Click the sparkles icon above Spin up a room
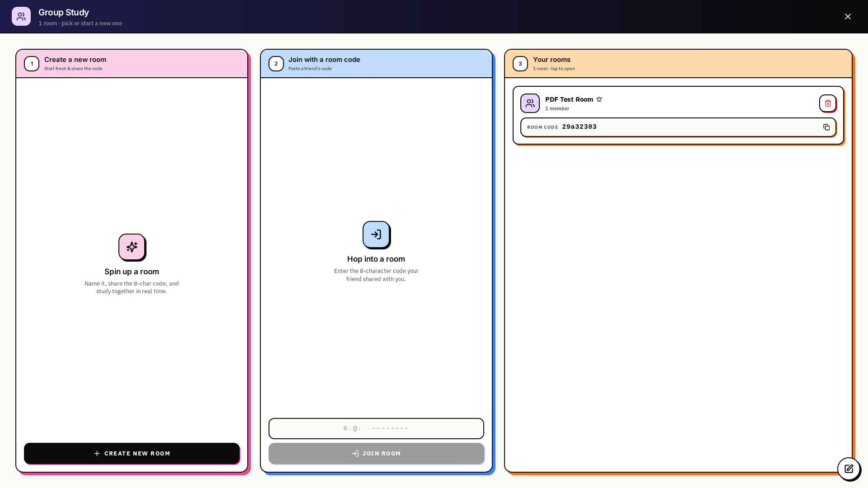This screenshot has height=488, width=868. point(132,247)
